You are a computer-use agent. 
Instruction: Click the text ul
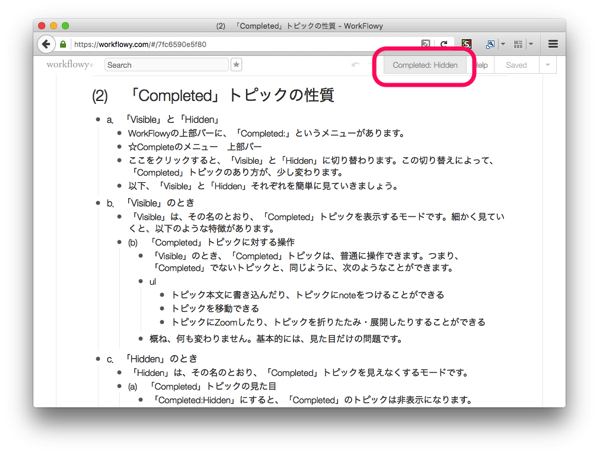pyautogui.click(x=153, y=282)
